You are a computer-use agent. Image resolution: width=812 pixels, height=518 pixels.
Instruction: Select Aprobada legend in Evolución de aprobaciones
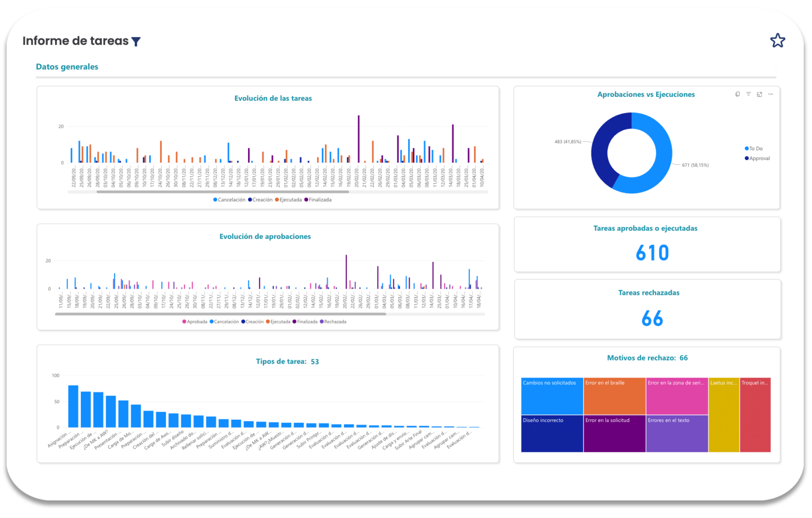point(196,321)
